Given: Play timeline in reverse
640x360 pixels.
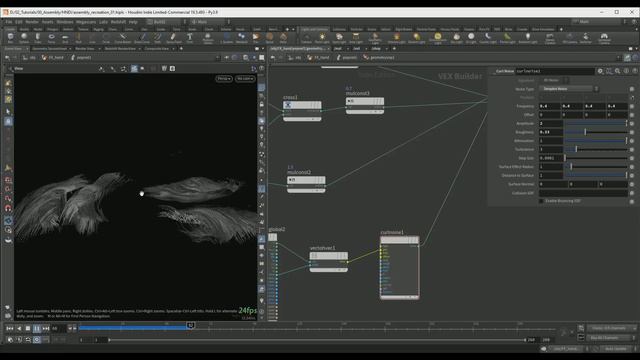Looking at the screenshot, I should point(19,328).
